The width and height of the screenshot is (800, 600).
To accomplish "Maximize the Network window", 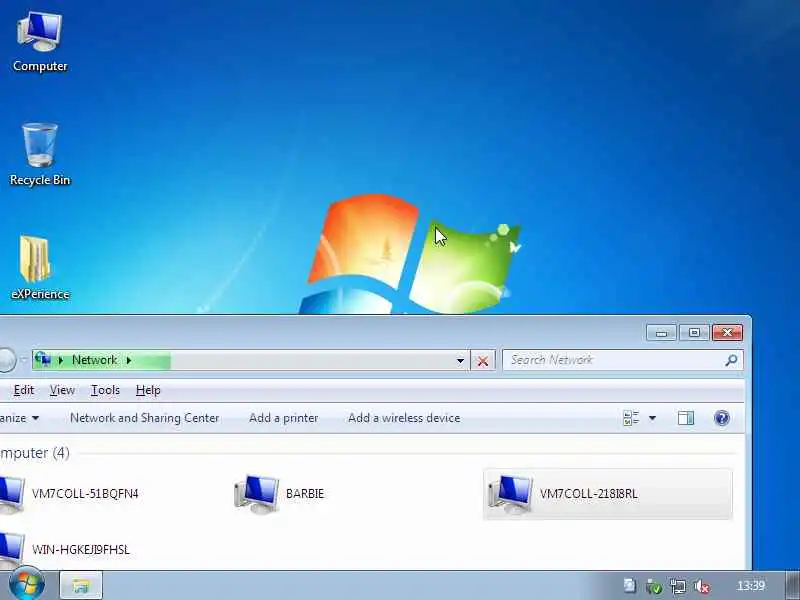I will tap(694, 333).
